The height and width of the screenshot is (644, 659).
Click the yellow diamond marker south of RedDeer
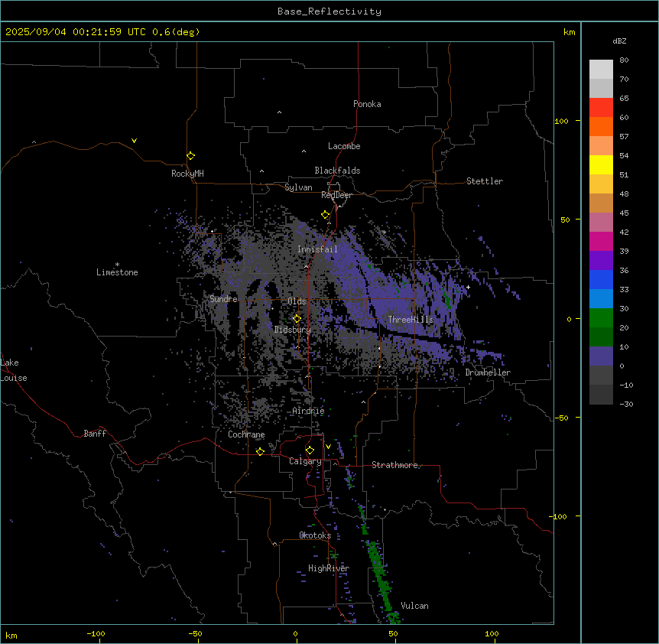(326, 215)
